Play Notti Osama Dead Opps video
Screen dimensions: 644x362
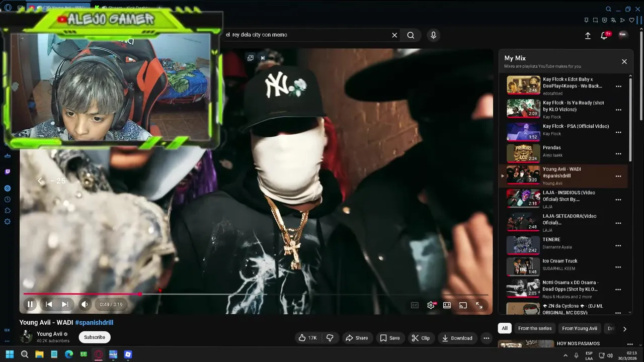523,288
